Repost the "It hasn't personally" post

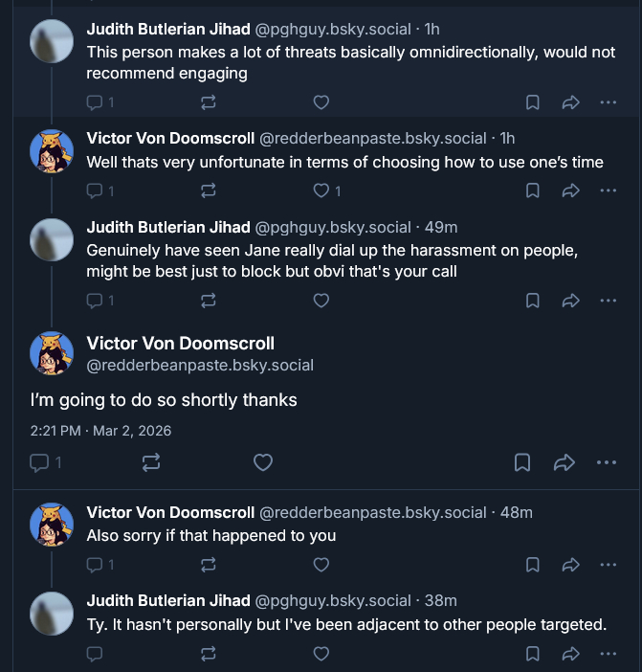(x=209, y=654)
